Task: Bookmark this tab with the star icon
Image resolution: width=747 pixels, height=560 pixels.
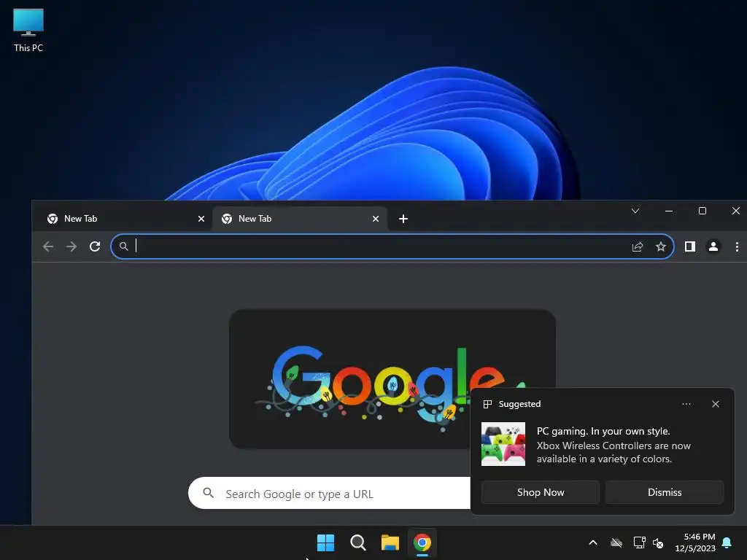Action: point(661,246)
